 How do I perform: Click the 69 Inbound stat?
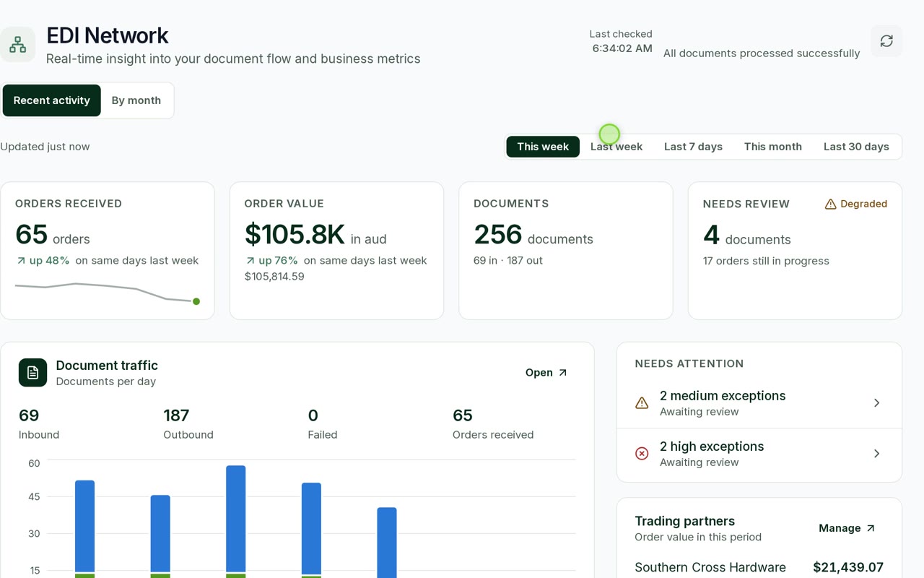click(x=39, y=424)
